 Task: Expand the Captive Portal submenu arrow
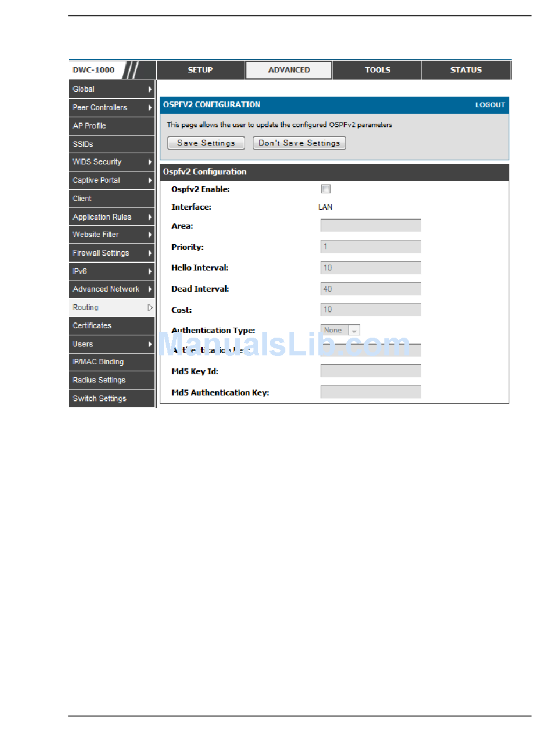point(150,180)
